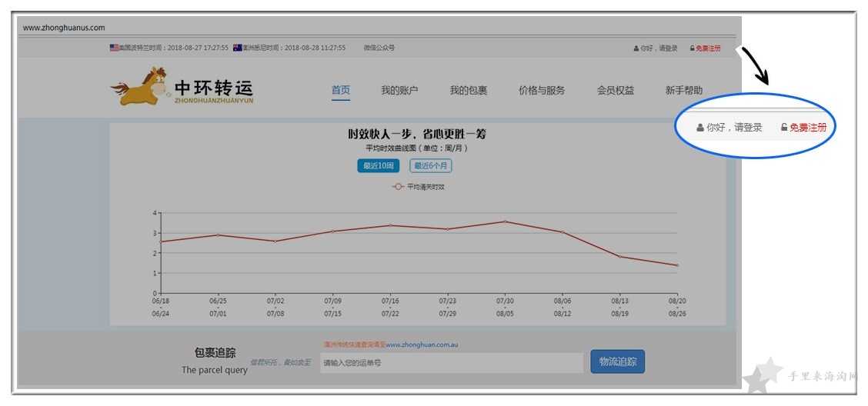Click the lock icon beside 免费注册 in top bar

[692, 48]
